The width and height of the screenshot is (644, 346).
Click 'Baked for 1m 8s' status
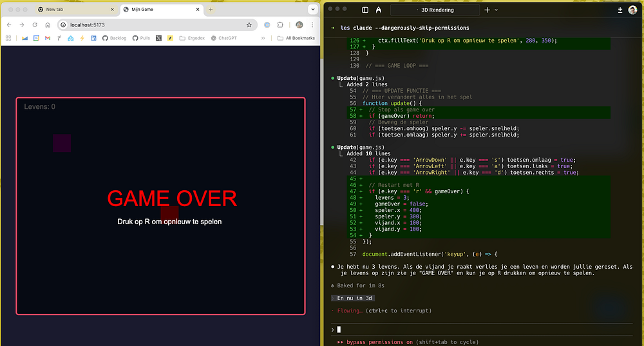click(361, 285)
